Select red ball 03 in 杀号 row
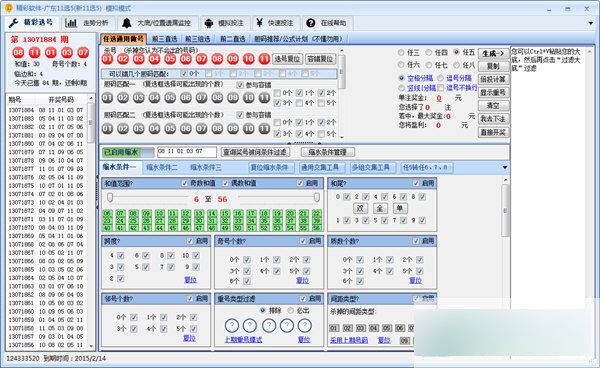The width and height of the screenshot is (600, 368). [139, 59]
